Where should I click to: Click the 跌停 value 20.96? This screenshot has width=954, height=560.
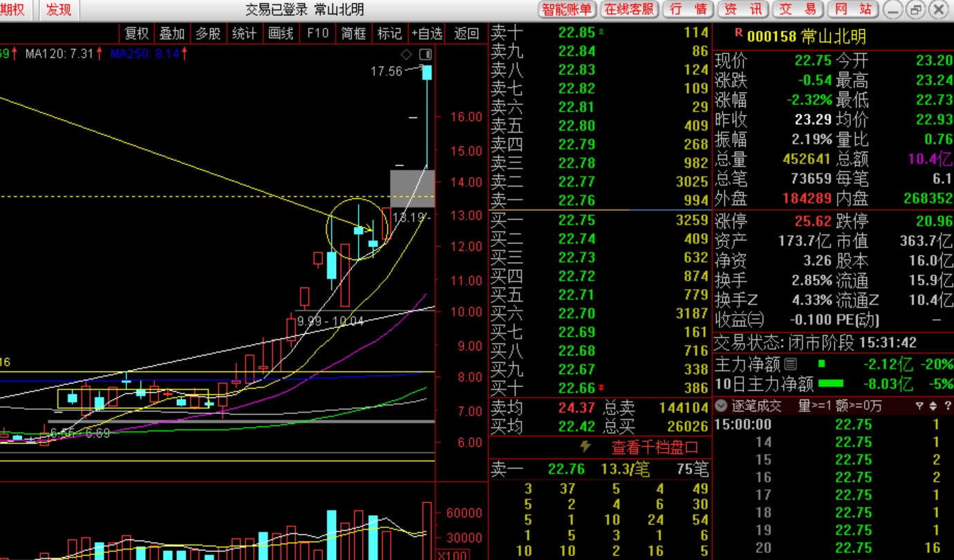click(934, 222)
